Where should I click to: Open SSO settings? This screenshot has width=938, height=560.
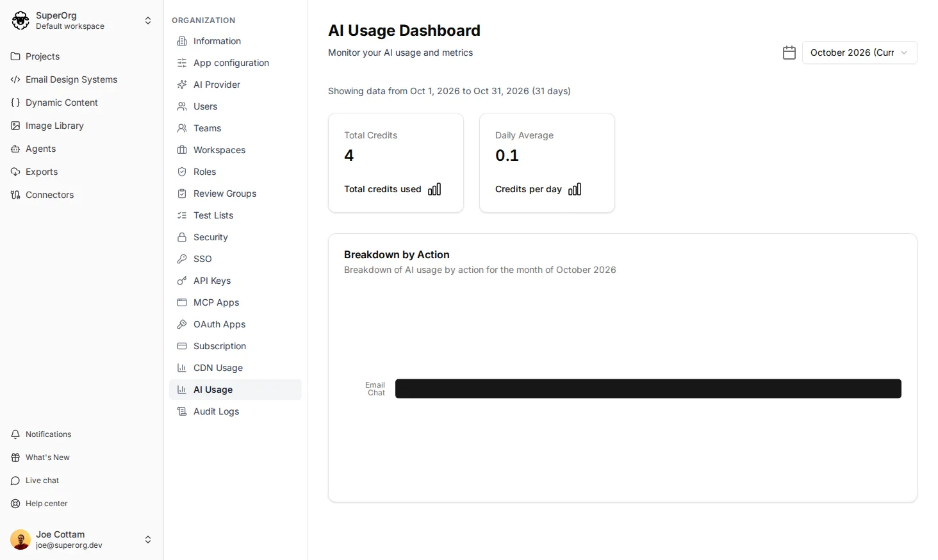(x=235, y=259)
